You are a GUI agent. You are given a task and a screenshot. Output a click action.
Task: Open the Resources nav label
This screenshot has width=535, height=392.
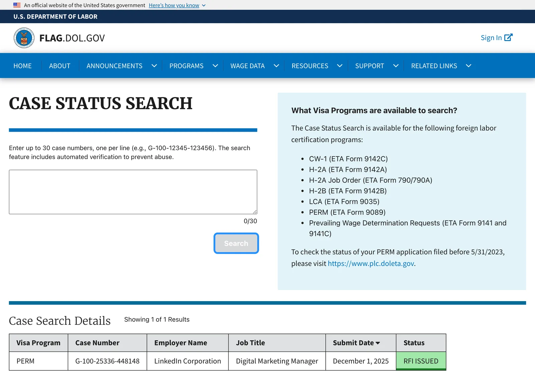click(x=310, y=66)
